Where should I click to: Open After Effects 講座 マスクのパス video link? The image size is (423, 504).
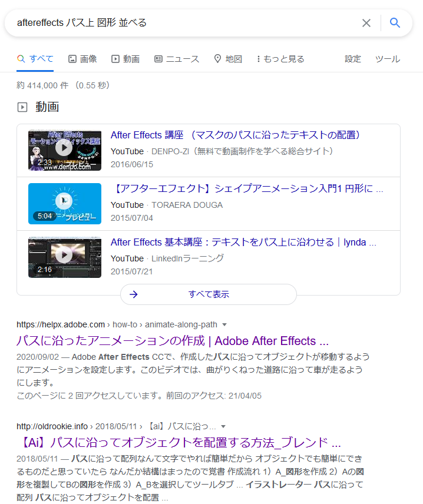(235, 135)
